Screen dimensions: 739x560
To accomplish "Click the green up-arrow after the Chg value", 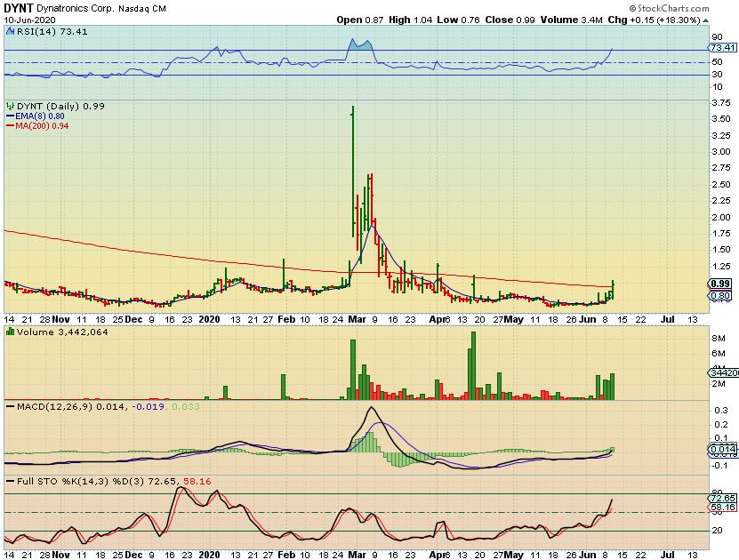I will click(x=705, y=20).
